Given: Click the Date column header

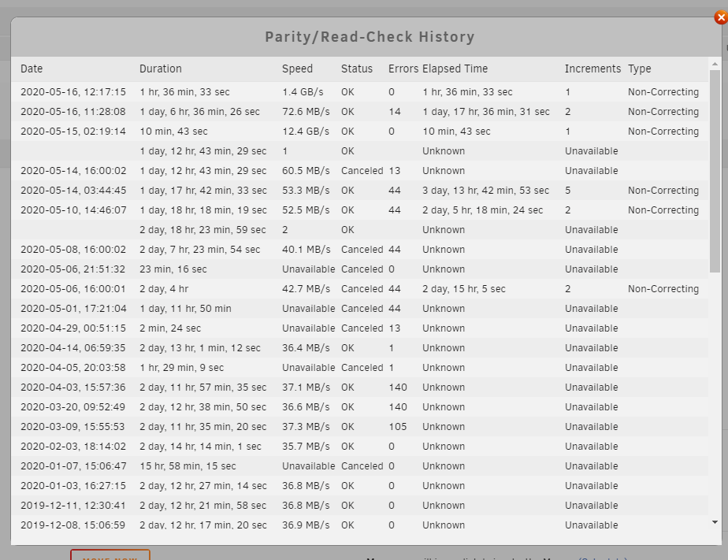Looking at the screenshot, I should point(32,69).
